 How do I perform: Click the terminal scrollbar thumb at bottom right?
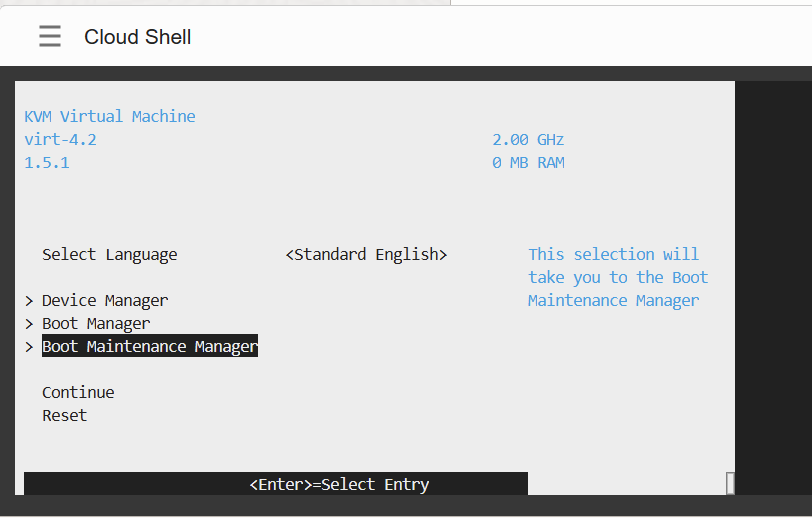(x=730, y=483)
